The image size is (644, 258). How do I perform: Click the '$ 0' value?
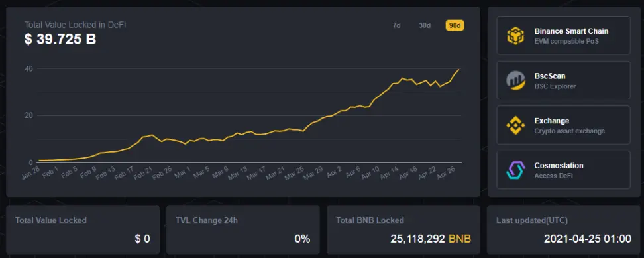click(x=142, y=239)
